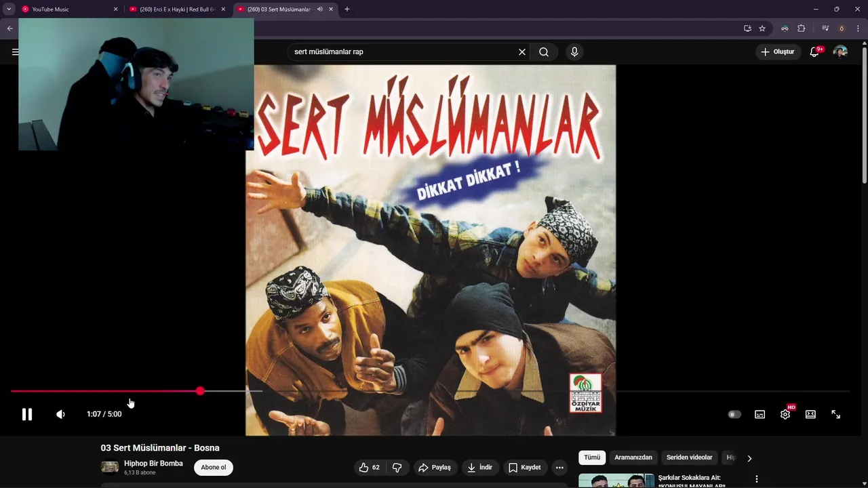The image size is (868, 488).
Task: Dislike the video with thumbs down
Action: (397, 467)
